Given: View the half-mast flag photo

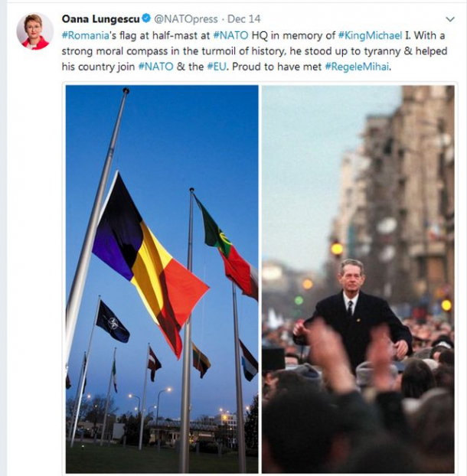Looking at the screenshot, I should (162, 279).
